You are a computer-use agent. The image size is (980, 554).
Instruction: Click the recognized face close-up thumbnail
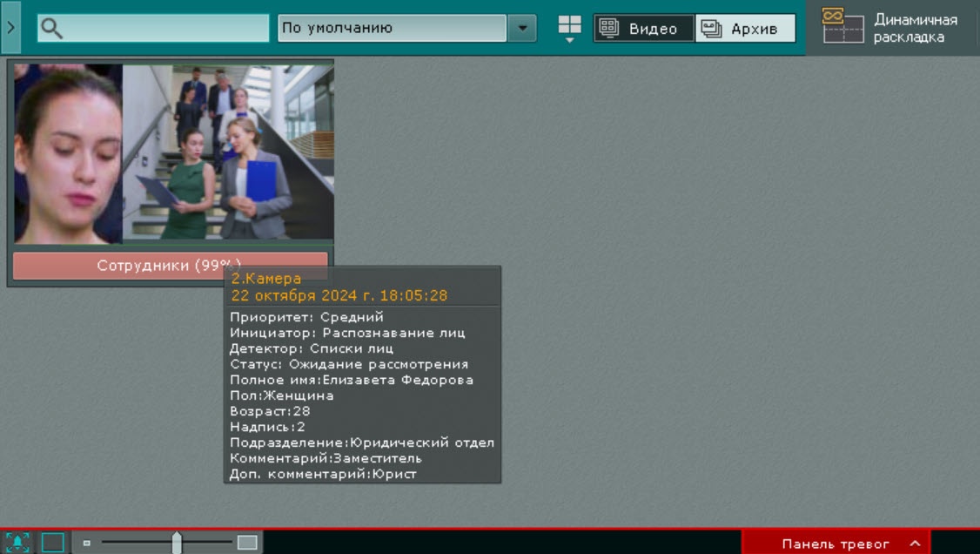68,154
